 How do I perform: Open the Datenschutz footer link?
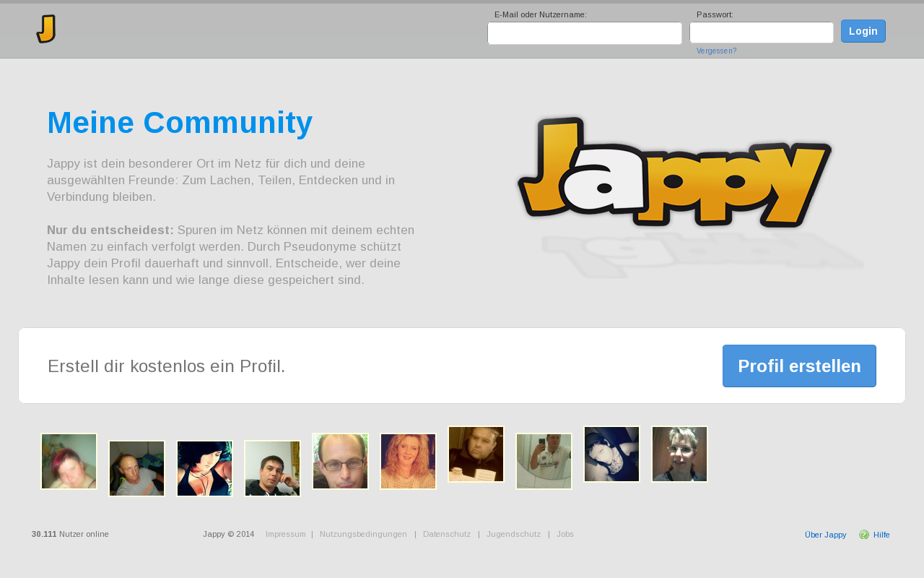pos(447,534)
